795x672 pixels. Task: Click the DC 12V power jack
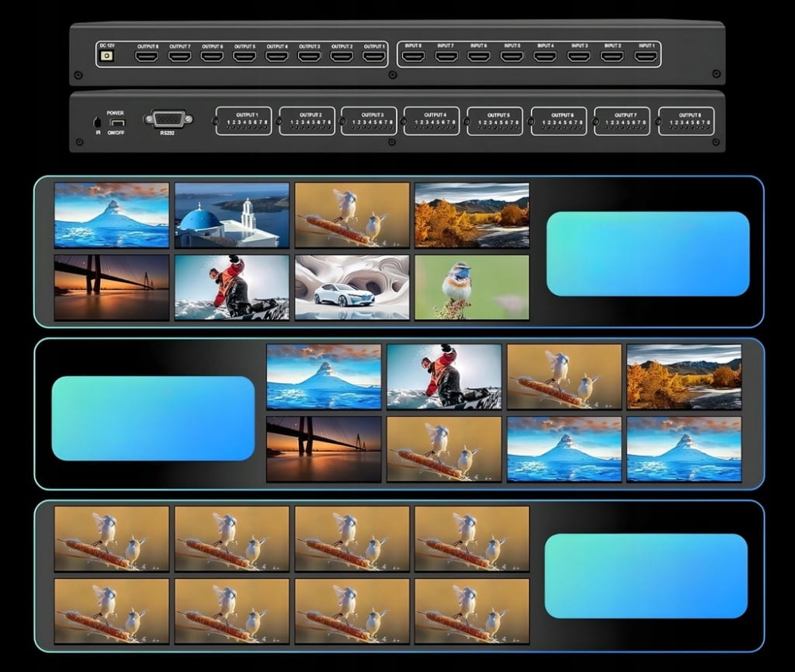105,56
